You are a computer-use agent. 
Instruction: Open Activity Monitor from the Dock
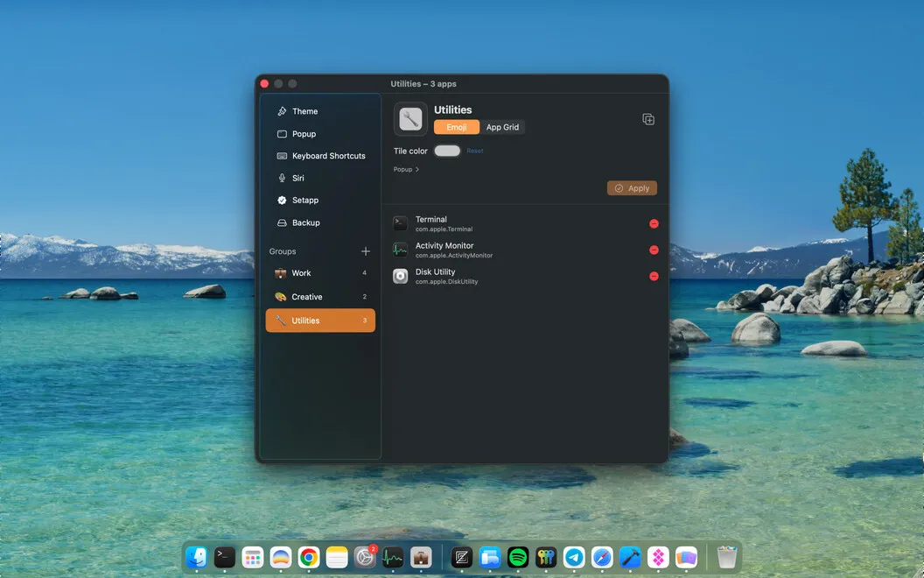coord(393,557)
